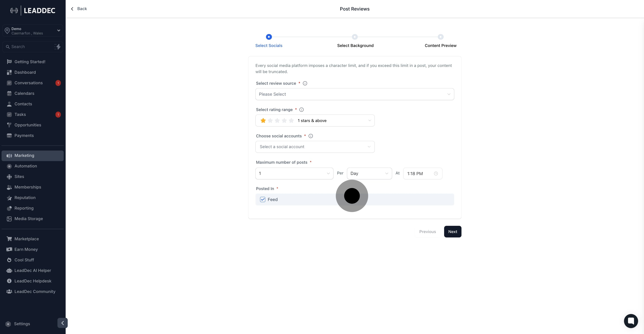This screenshot has height=334, width=644.
Task: Open the rating range dropdown
Action: point(315,121)
